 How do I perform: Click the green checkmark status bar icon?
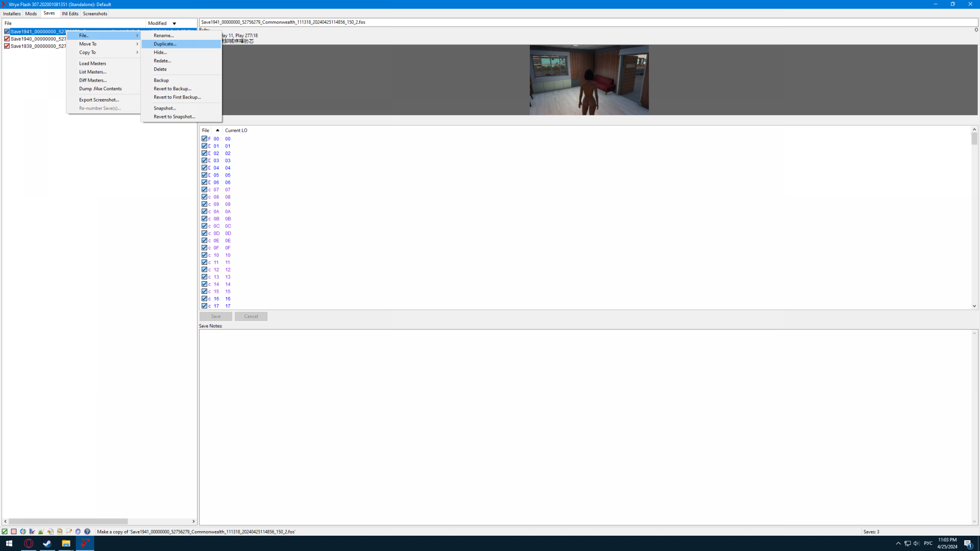(x=5, y=531)
